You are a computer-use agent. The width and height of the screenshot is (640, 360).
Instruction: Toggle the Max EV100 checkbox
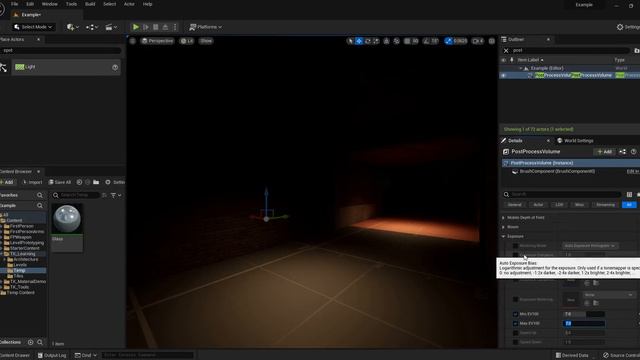[516, 323]
